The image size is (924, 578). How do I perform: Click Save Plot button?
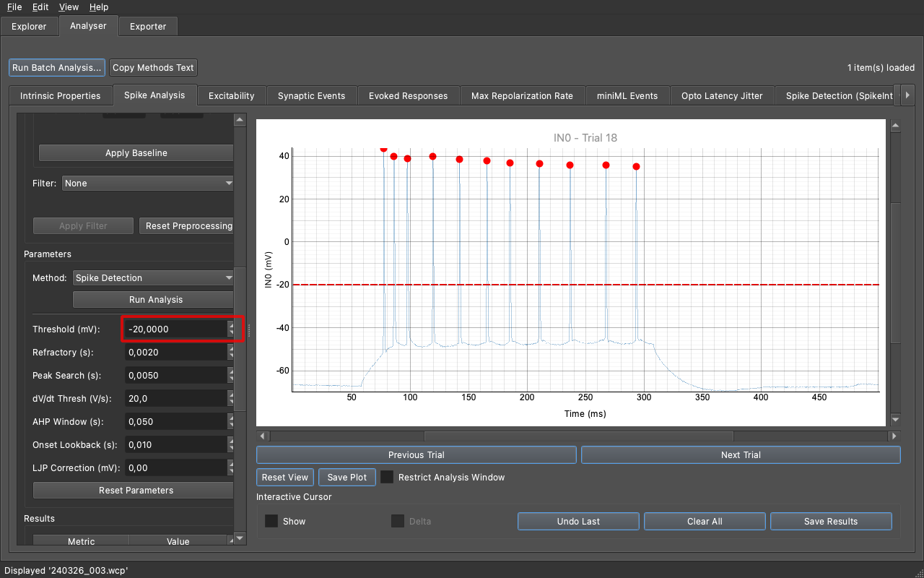(x=347, y=478)
